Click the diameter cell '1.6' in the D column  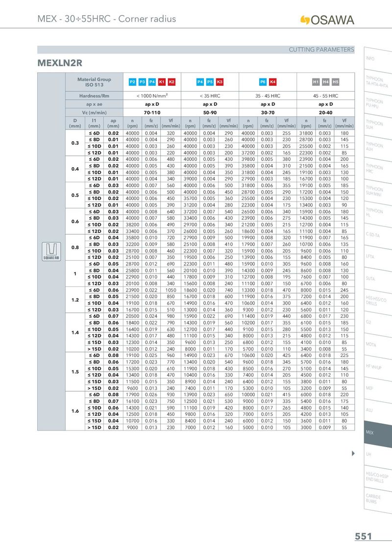[75, 411]
